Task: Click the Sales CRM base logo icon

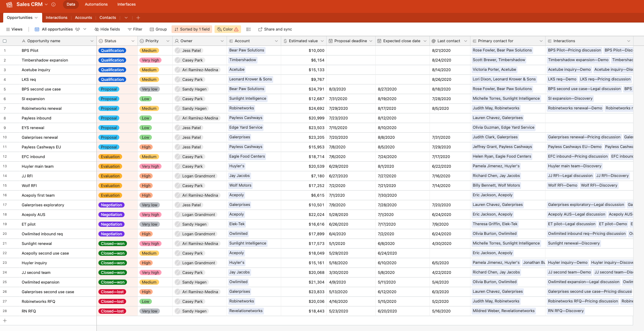Action: [9, 4]
